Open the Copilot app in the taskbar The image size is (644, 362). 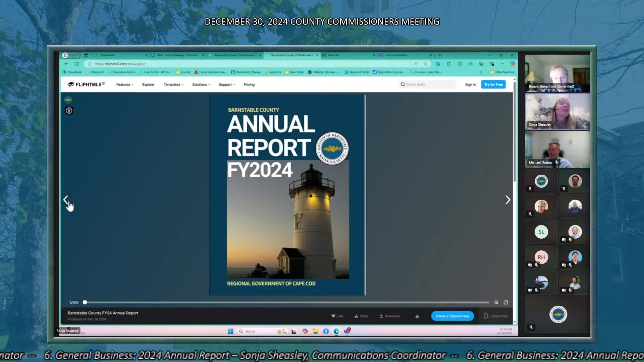[305, 331]
